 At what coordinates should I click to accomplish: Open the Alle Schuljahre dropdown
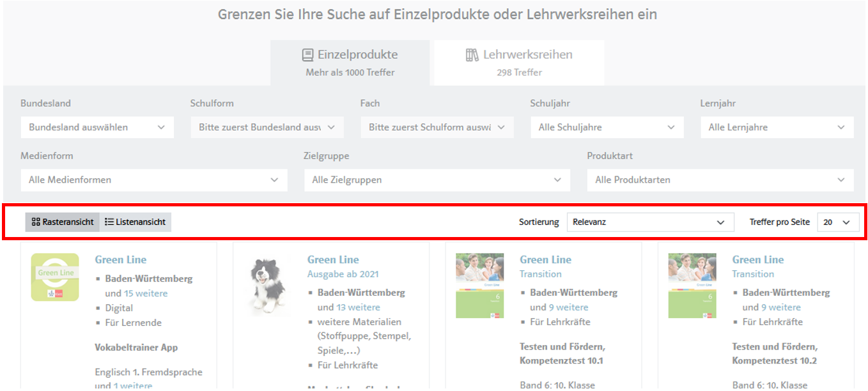pos(607,127)
